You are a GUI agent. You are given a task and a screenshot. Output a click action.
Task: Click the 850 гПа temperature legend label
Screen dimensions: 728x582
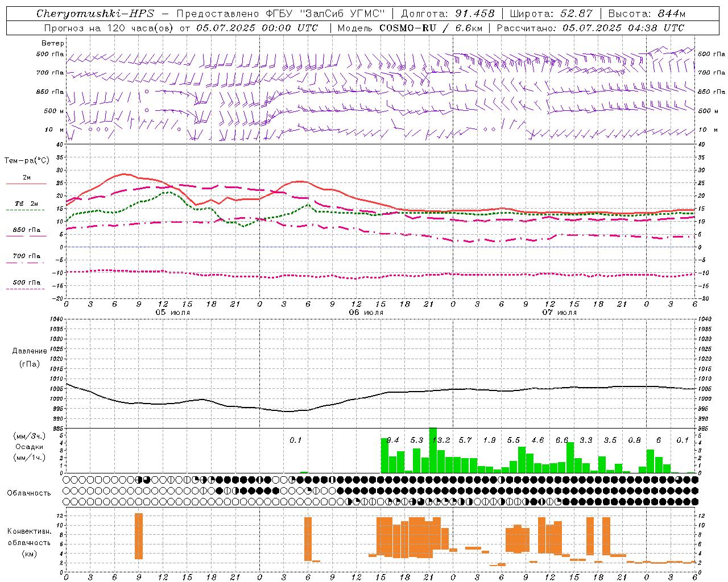click(x=27, y=230)
